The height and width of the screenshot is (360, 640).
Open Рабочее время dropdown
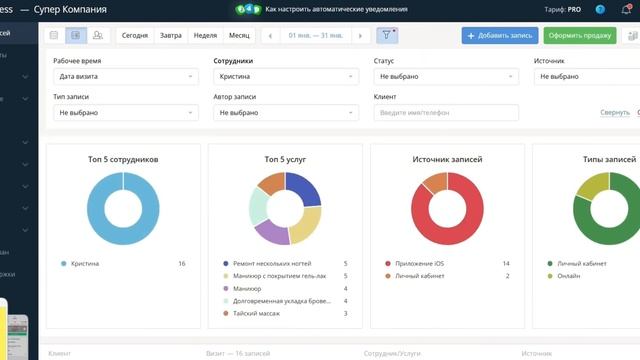126,77
